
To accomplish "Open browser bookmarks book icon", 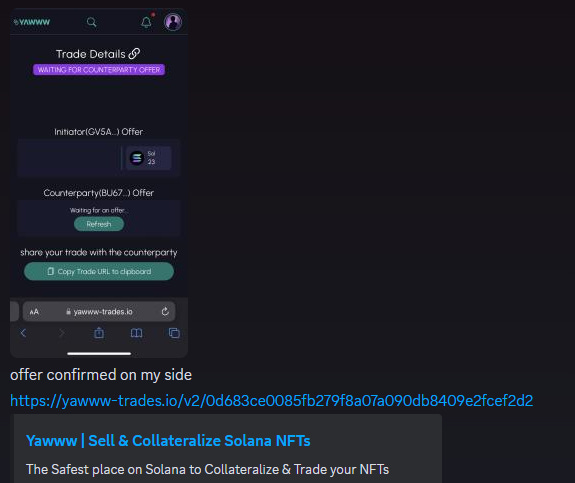I will click(x=136, y=333).
